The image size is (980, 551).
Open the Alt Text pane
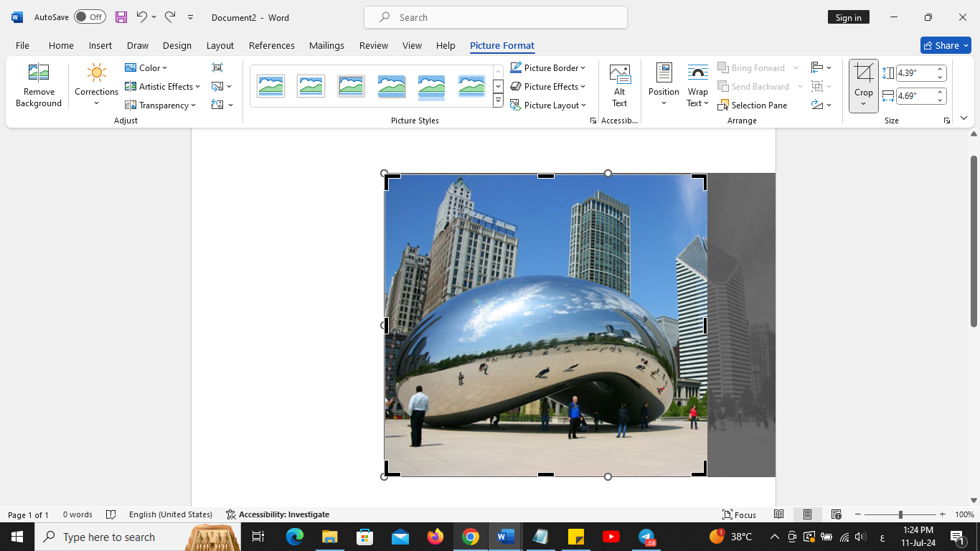pos(620,86)
